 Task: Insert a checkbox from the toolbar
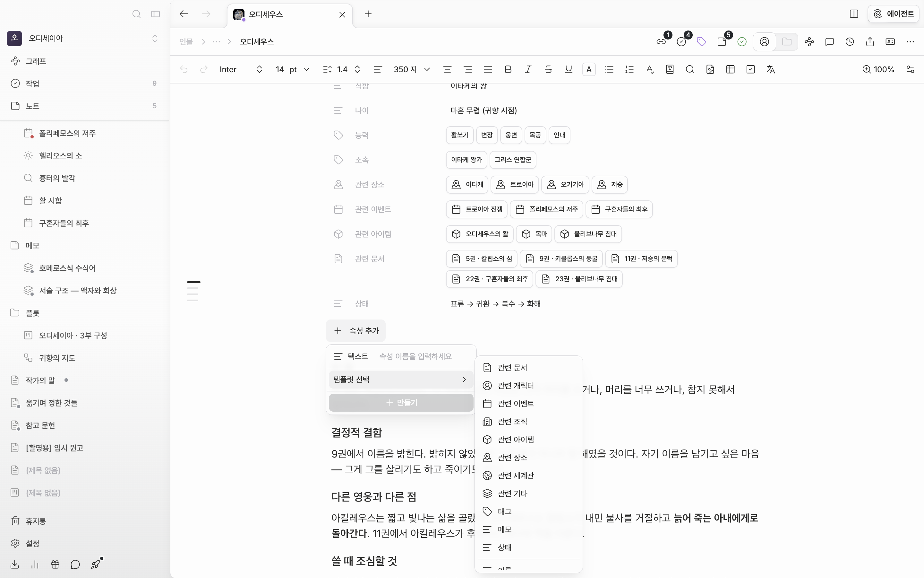[x=750, y=69]
